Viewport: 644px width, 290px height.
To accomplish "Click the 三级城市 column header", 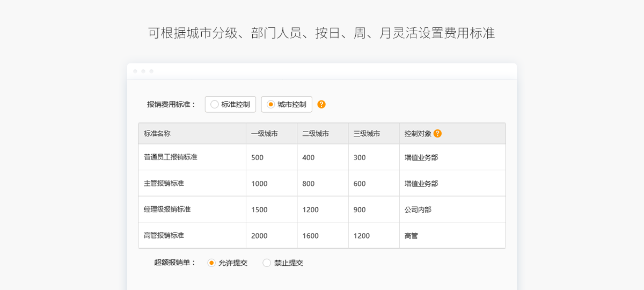I will click(x=367, y=134).
